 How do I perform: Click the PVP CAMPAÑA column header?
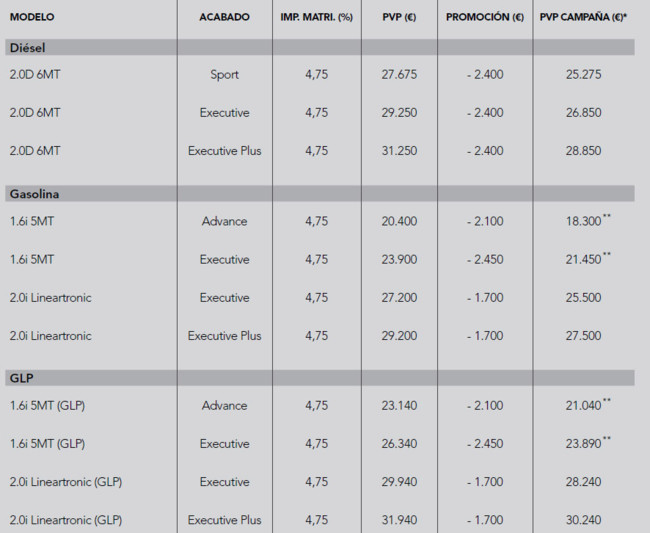[583, 17]
